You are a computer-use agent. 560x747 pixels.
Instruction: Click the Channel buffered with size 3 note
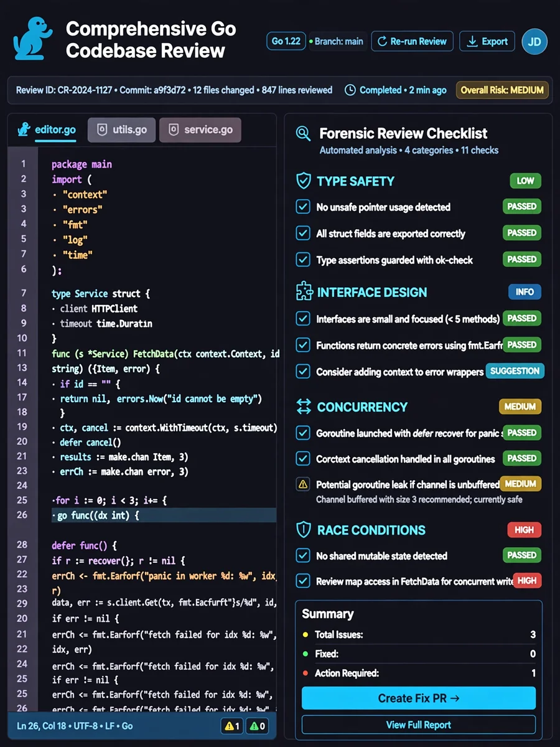(419, 499)
